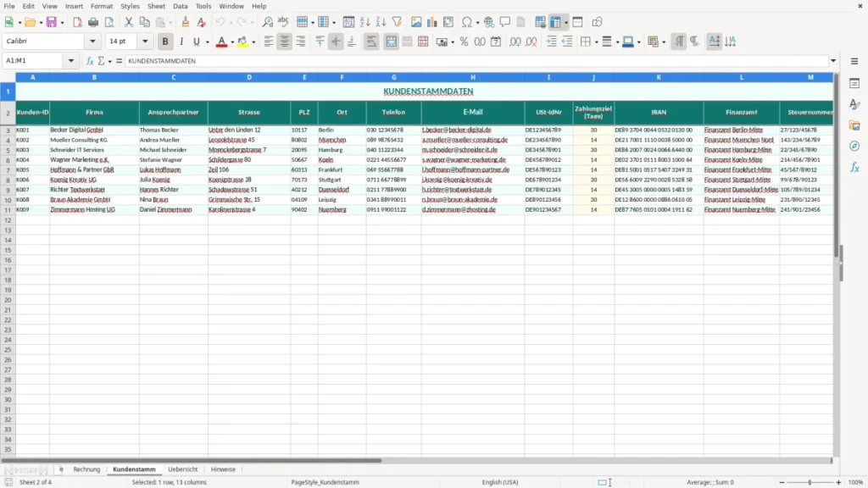Toggle Align Left
This screenshot has height=488, width=868.
(x=269, y=42)
